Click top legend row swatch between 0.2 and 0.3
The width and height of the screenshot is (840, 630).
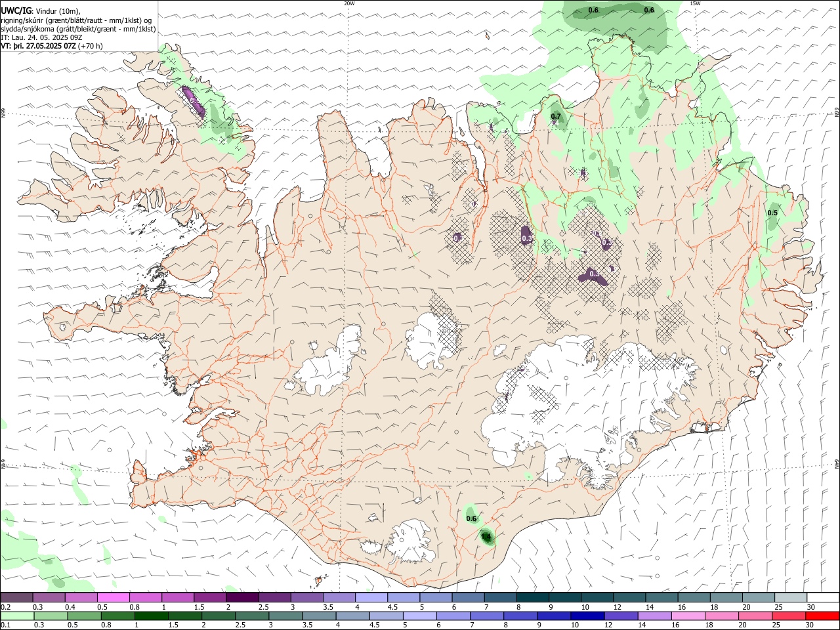pyautogui.click(x=17, y=597)
